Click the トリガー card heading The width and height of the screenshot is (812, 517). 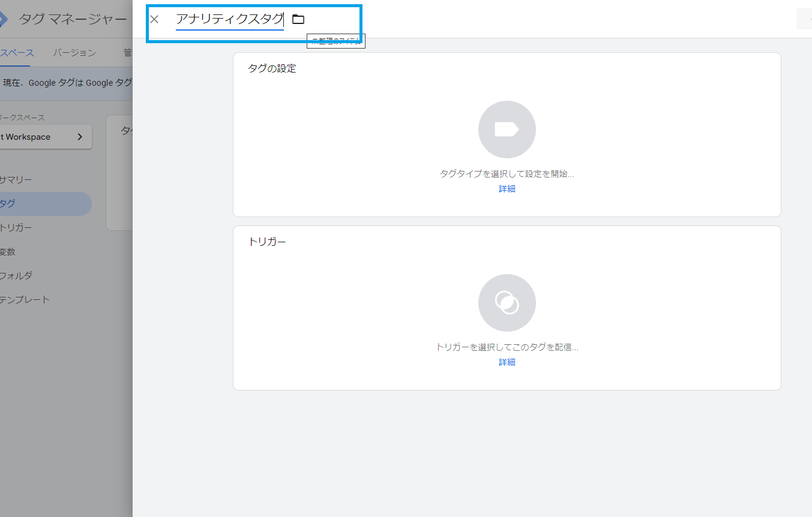click(267, 242)
